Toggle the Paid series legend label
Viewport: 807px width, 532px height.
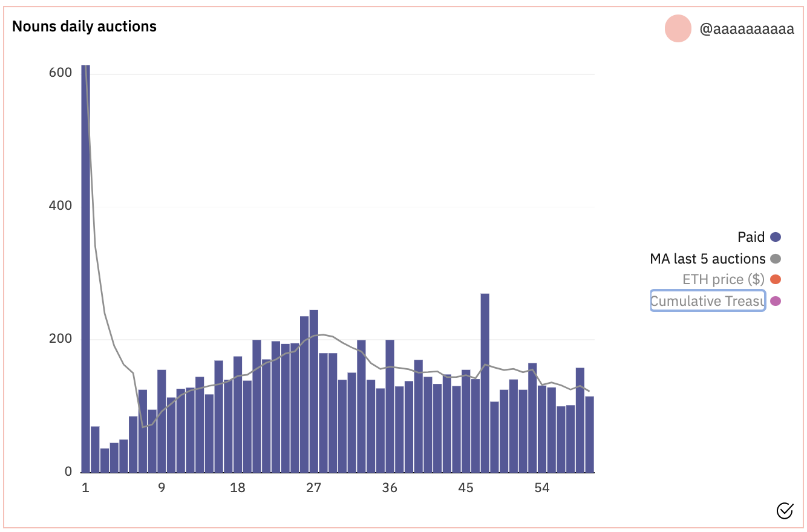751,238
